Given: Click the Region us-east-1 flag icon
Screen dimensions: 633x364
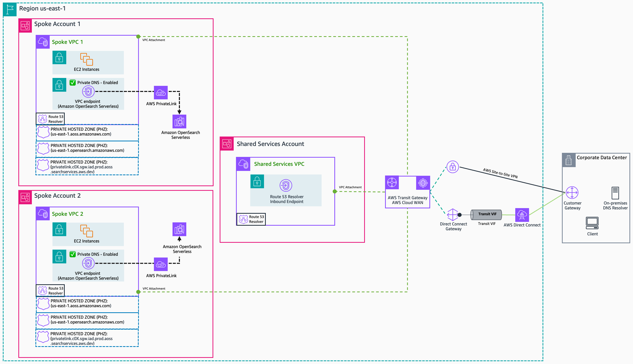Looking at the screenshot, I should 10,9.
